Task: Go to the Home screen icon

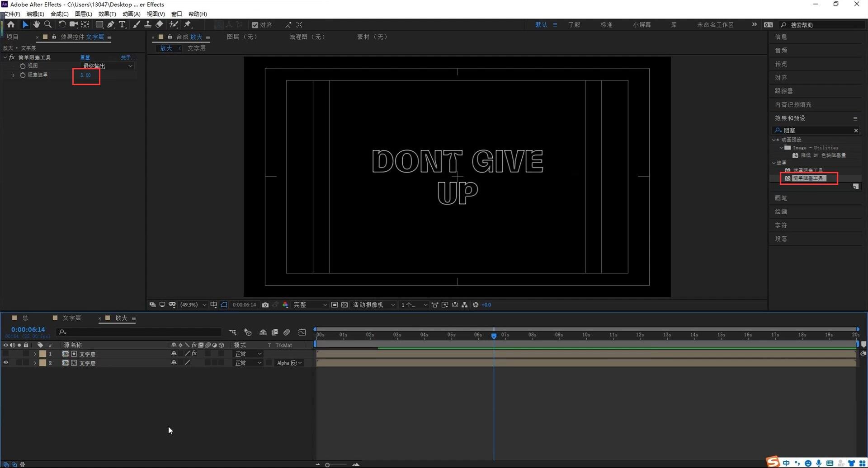Action: click(11, 24)
